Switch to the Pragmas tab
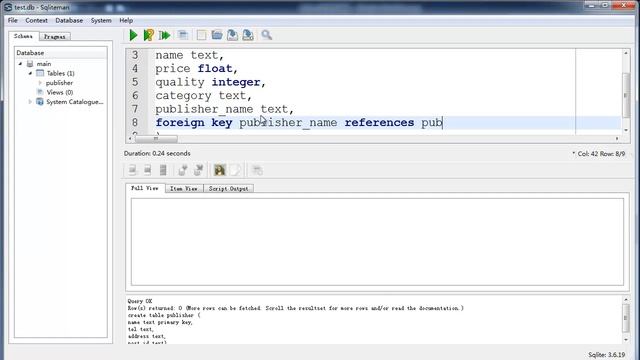Screen dimensions: 640x360 55,37
